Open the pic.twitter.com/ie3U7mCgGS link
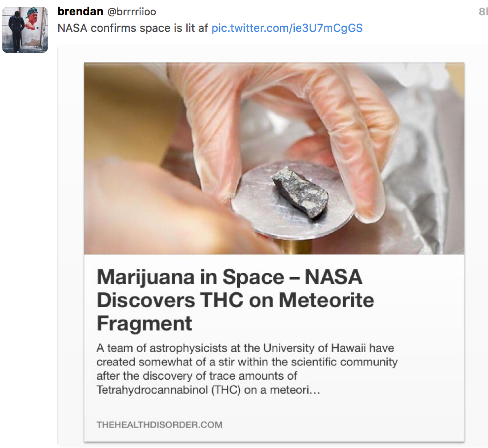This screenshot has width=488, height=448. [x=287, y=28]
